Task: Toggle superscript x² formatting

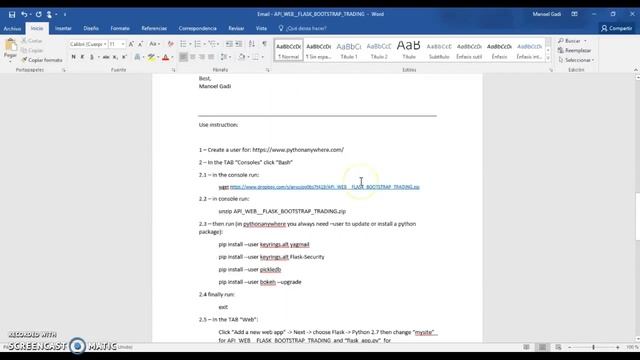Action: [x=124, y=57]
